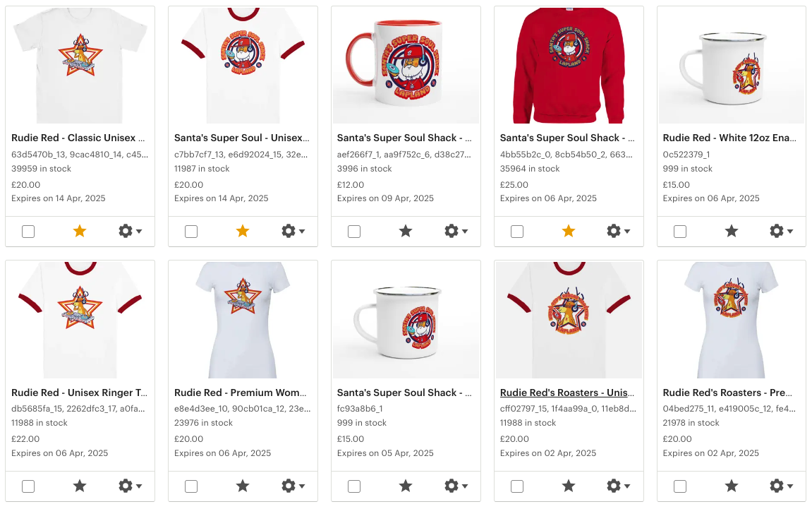
Task: Open gear menu for Santa's Super Soul Unisex tee
Action: point(293,231)
